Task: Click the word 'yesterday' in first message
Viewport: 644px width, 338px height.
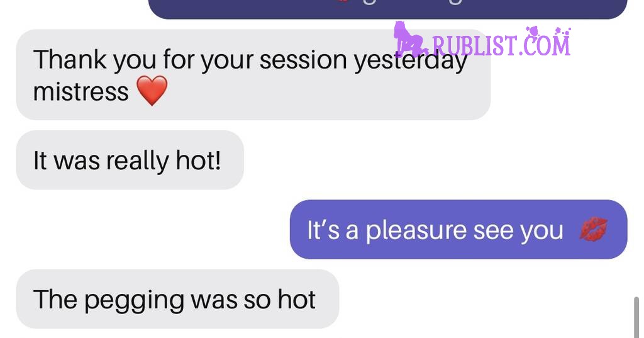Action: (411, 61)
